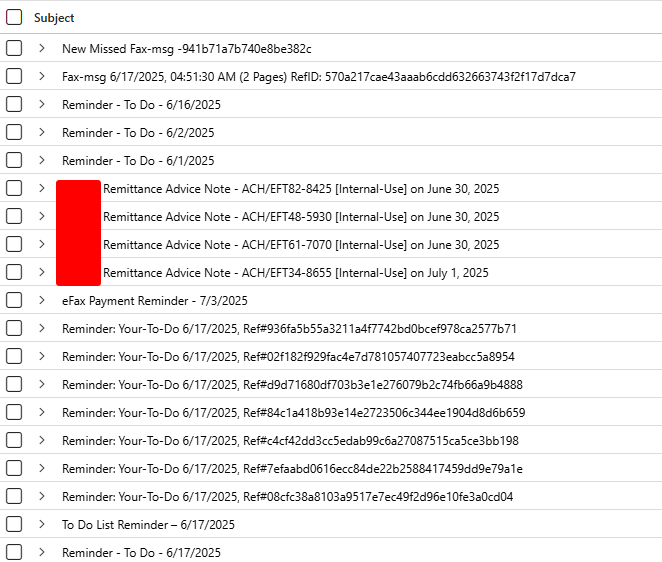Open Remittance Advice Note ACH/EFT34-8655 message
Image resolution: width=662 pixels, height=562 pixels.
[296, 273]
